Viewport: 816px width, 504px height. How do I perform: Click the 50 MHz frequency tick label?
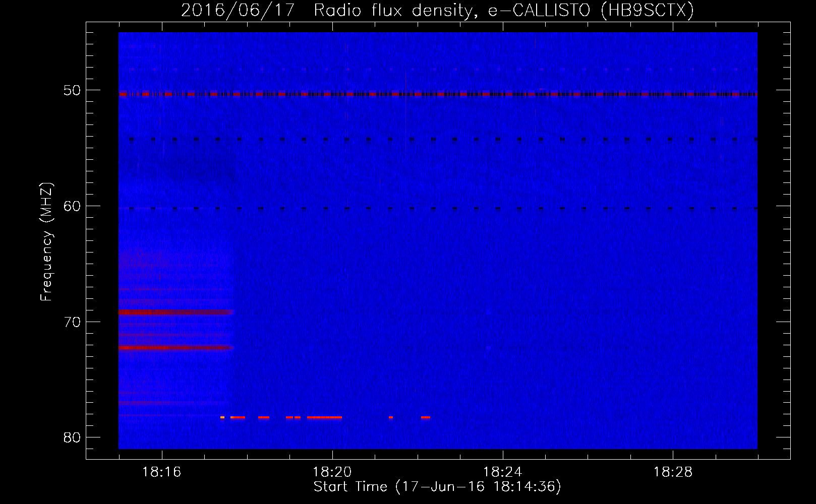pos(72,90)
